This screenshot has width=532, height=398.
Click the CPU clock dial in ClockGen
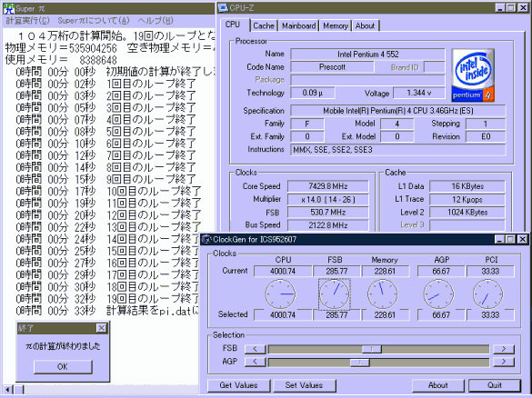click(x=281, y=294)
